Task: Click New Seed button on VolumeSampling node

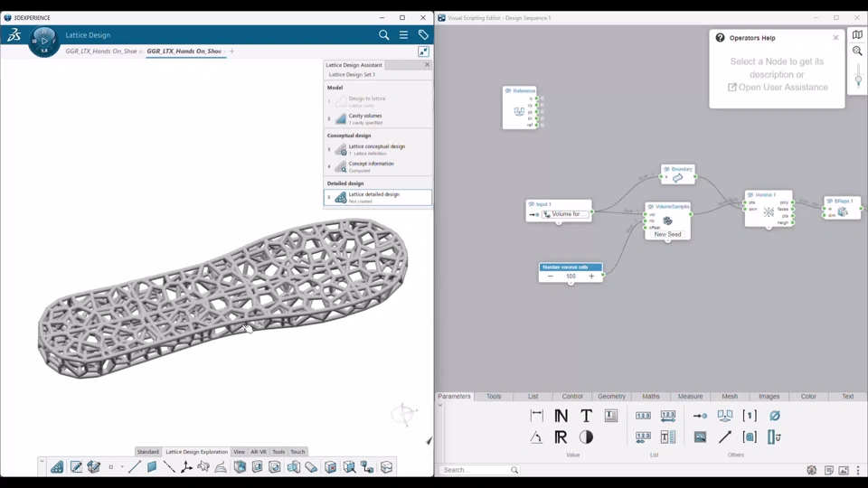Action: 667,234
